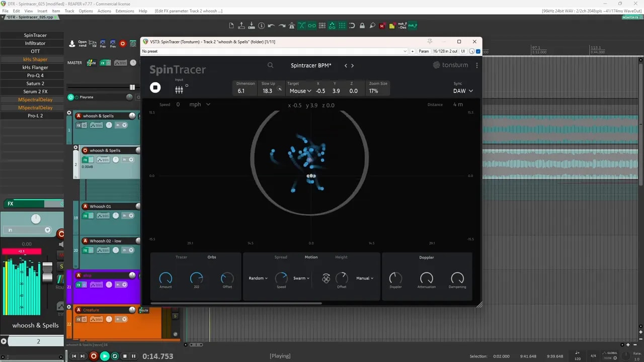Switch to the Orbs tab
The width and height of the screenshot is (644, 362).
pos(212,257)
